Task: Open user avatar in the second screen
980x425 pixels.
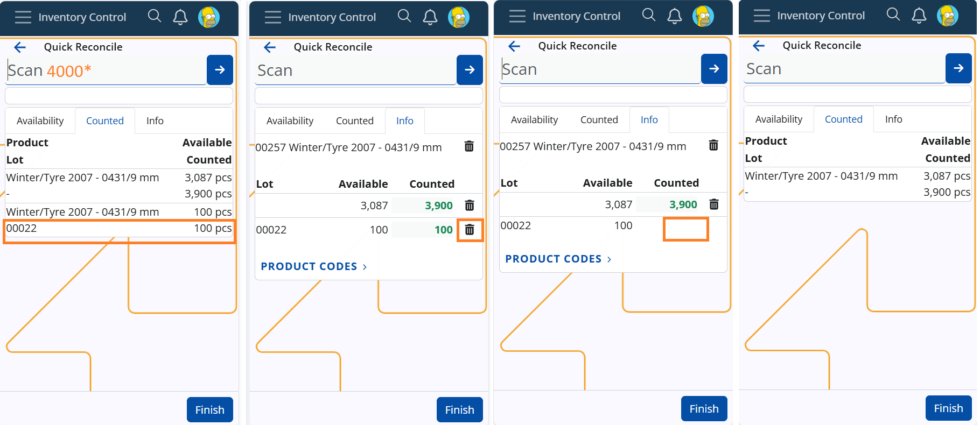Action: [x=459, y=17]
